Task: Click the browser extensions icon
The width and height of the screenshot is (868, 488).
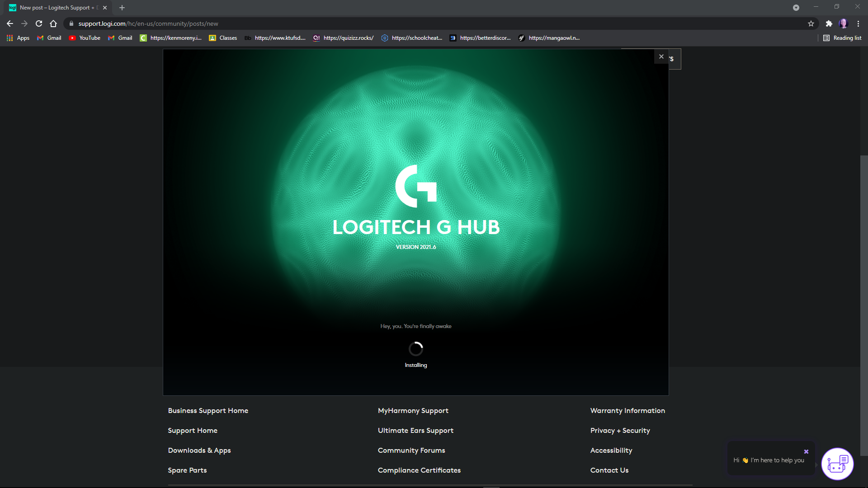Action: (828, 23)
